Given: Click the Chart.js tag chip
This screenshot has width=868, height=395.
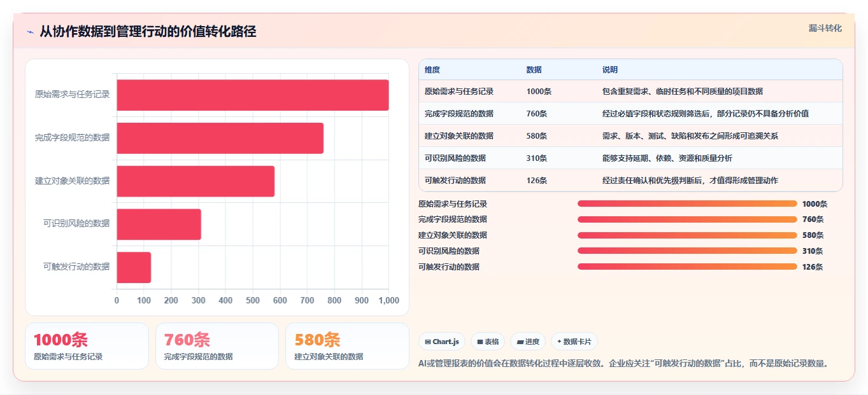Looking at the screenshot, I should [442, 342].
